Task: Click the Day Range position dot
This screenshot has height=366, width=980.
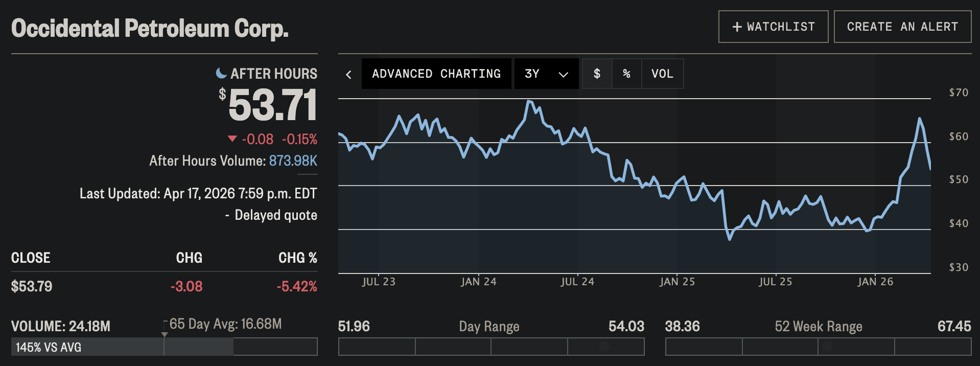Action: (604, 347)
